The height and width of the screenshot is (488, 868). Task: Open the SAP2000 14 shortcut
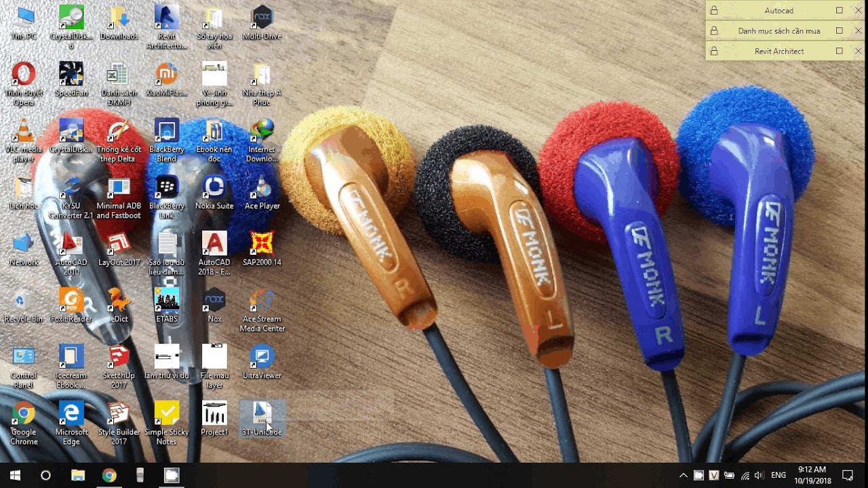coord(262,249)
